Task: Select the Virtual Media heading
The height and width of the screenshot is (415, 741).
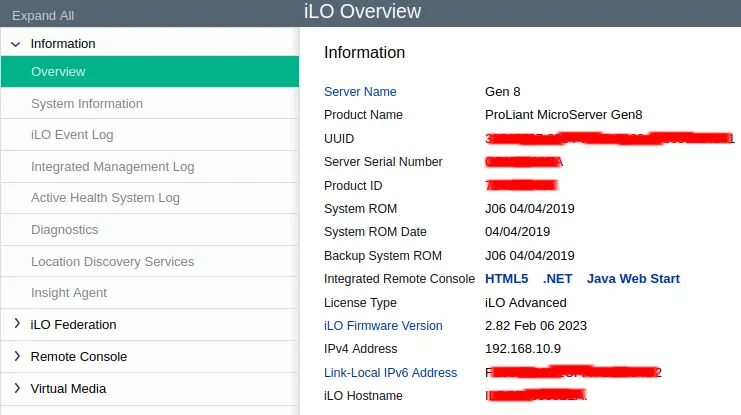Action: click(x=69, y=389)
